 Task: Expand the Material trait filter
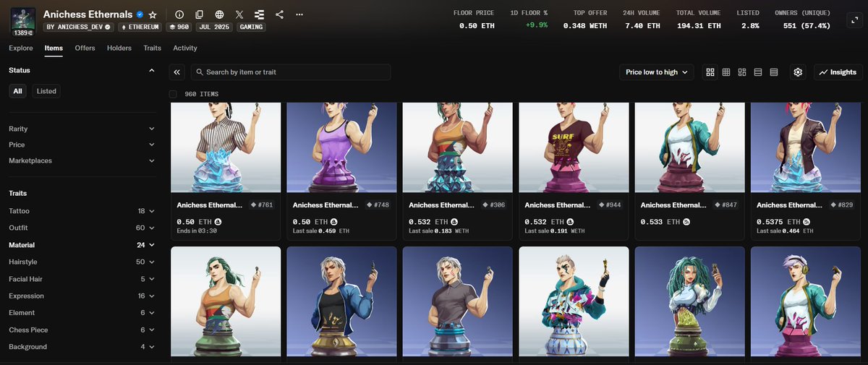pyautogui.click(x=82, y=245)
